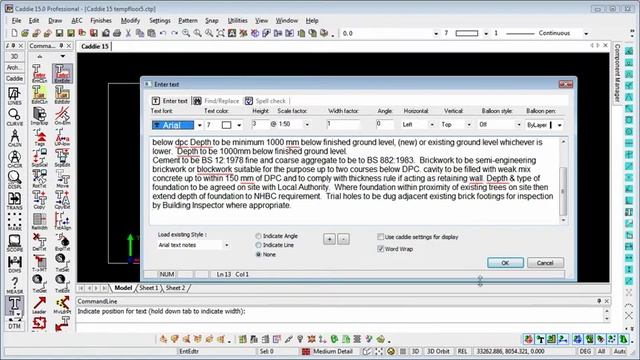The width and height of the screenshot is (640, 360).
Task: Select the Indicate Line radio button
Action: click(258, 245)
